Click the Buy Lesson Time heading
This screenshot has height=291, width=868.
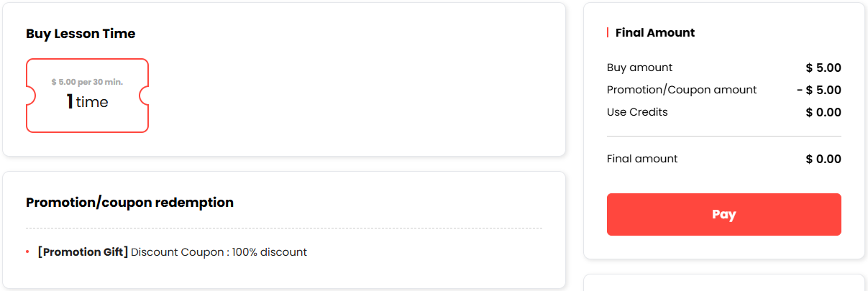coord(81,33)
